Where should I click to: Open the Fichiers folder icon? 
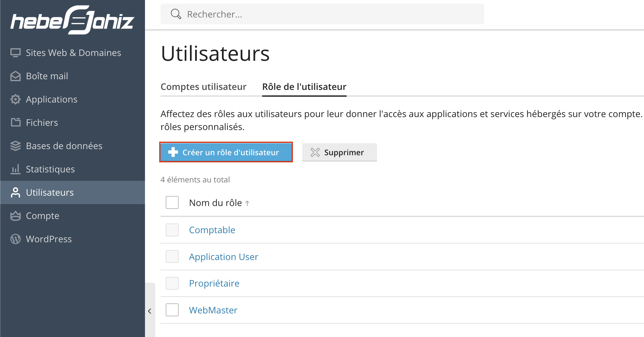pos(15,123)
